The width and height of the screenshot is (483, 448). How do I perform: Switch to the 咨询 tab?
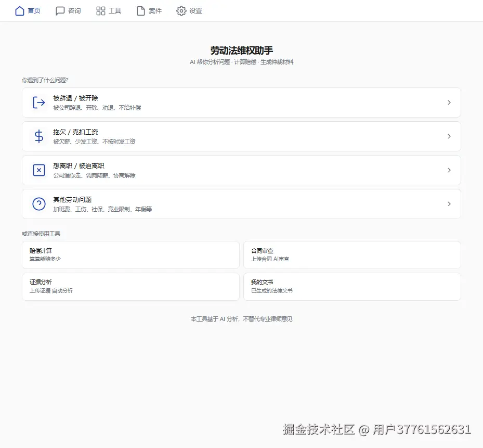(x=68, y=11)
